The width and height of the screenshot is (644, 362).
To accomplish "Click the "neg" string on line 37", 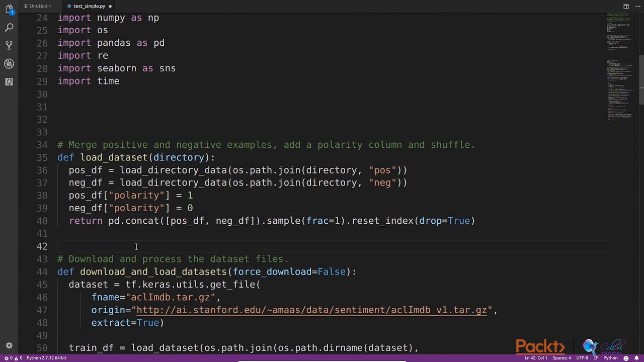I will (382, 183).
